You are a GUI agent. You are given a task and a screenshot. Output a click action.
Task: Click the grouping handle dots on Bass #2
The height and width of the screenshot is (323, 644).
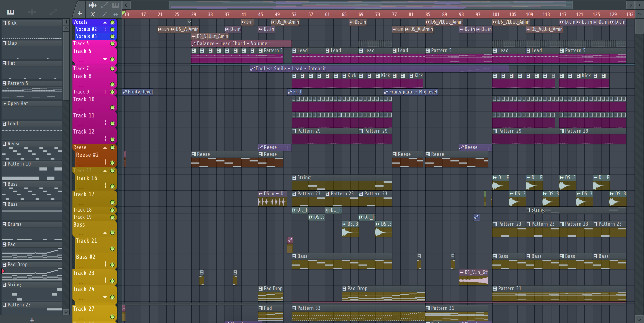click(105, 264)
